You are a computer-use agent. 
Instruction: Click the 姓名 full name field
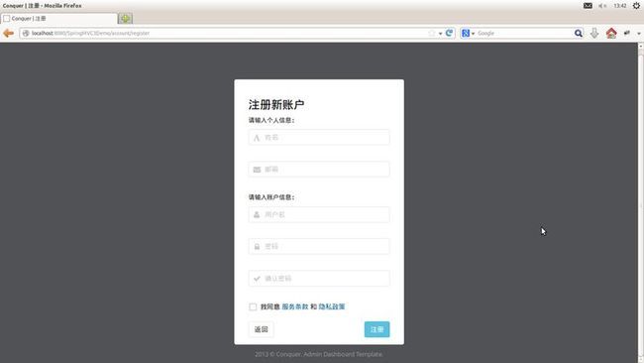coord(319,137)
